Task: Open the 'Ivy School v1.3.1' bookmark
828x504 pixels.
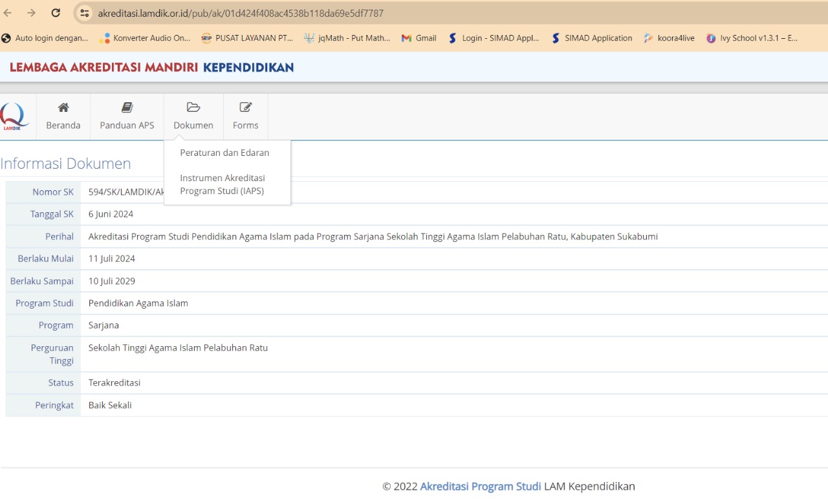Action: pyautogui.click(x=752, y=38)
